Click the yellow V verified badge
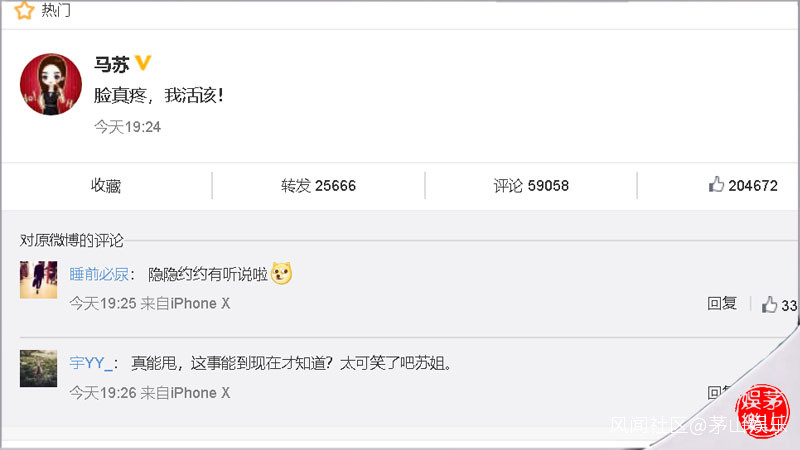 (143, 63)
